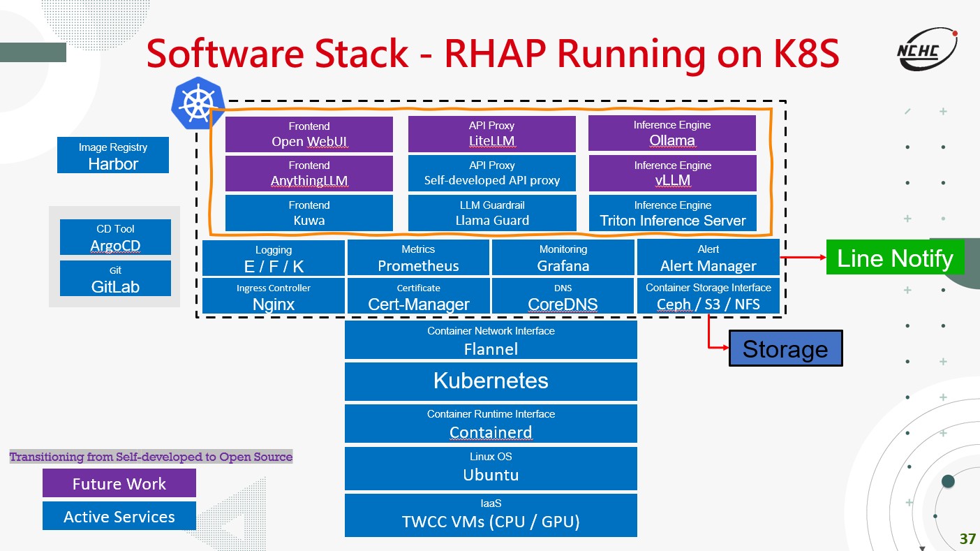Select the Self-developed API proxy box
The image size is (980, 551).
(492, 173)
